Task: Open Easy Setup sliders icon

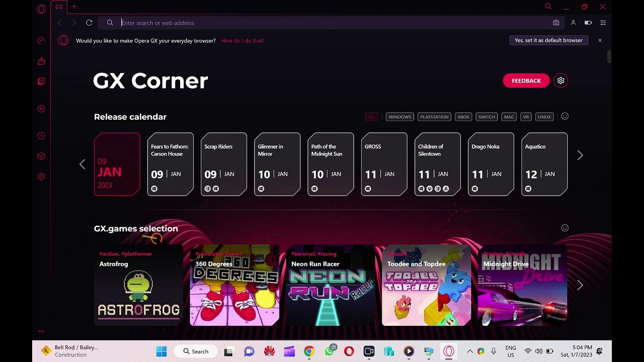Action: click(603, 23)
